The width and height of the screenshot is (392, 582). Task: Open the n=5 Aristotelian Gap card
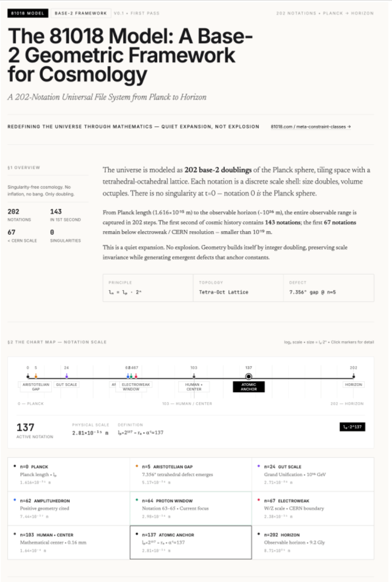(191, 474)
